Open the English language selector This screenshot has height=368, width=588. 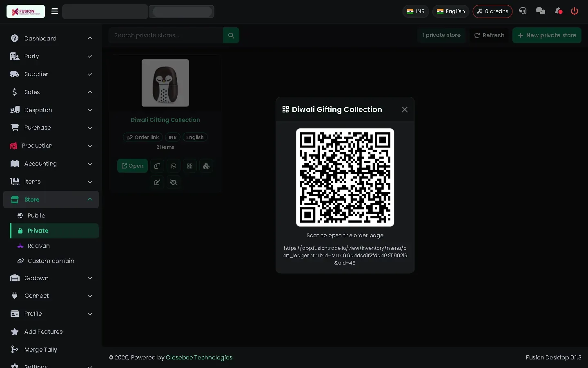coord(451,11)
